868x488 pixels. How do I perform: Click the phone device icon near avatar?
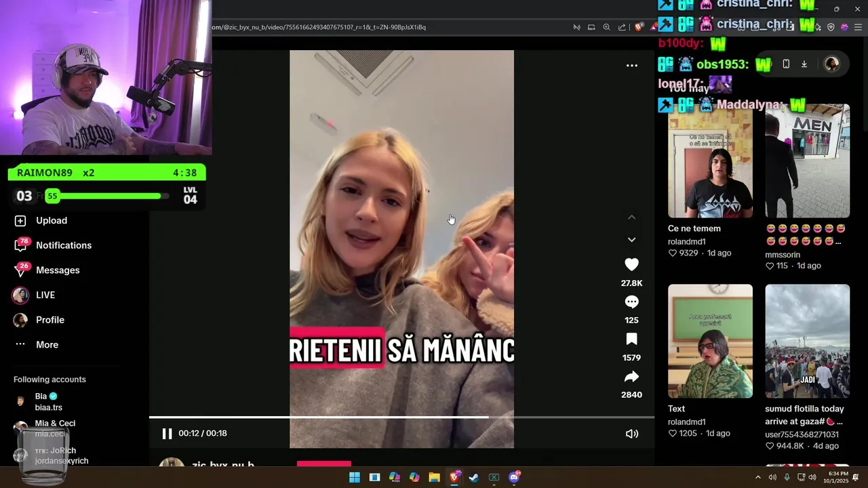point(786,64)
